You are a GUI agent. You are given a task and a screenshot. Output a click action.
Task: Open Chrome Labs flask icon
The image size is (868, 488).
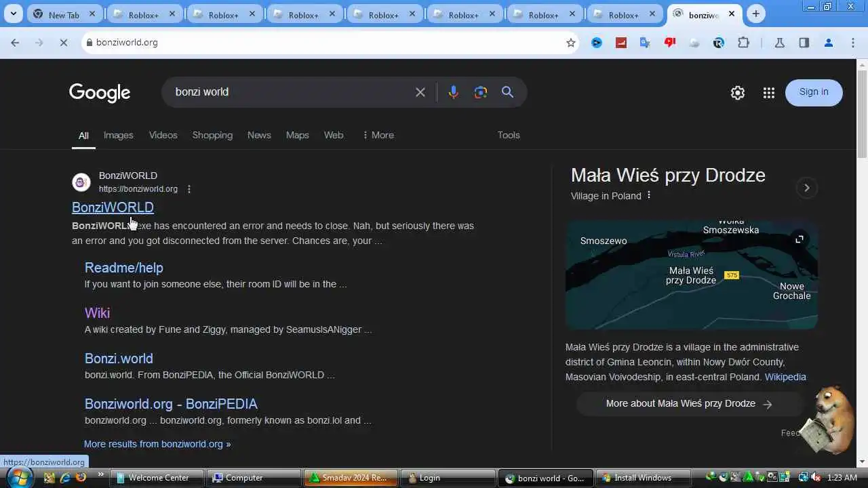(779, 43)
